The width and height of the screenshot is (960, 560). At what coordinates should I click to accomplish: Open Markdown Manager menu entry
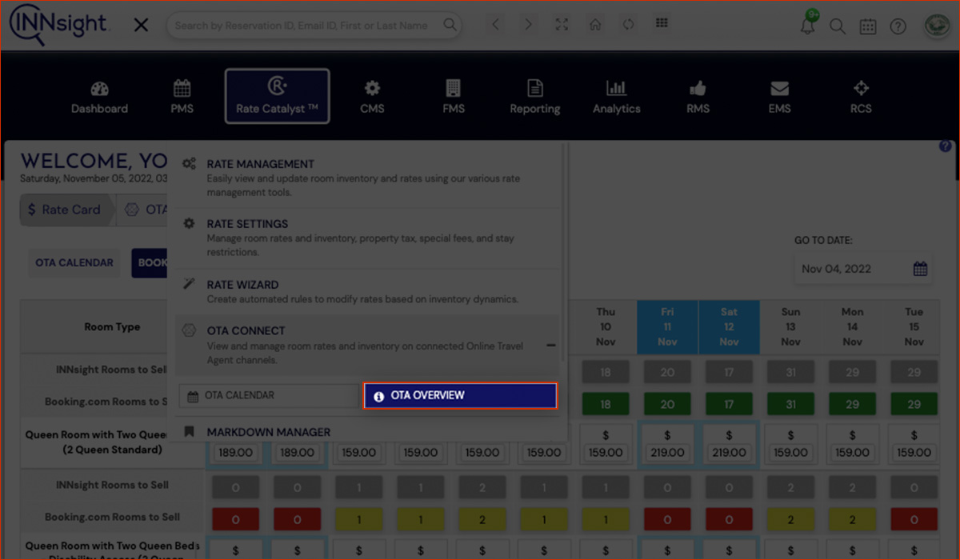368,432
